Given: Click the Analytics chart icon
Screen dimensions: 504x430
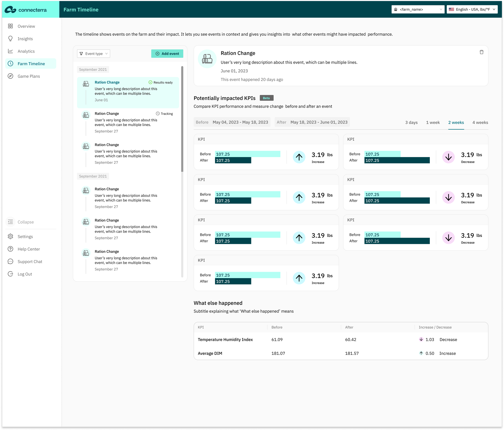Looking at the screenshot, I should (10, 51).
